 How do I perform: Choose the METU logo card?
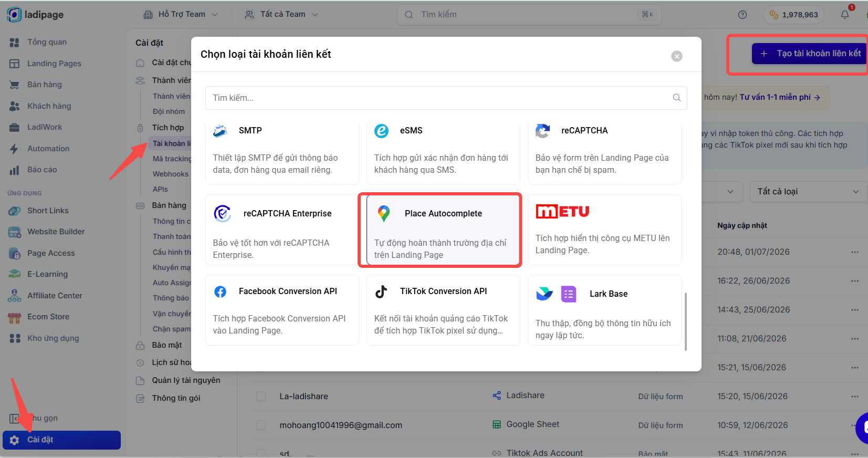[604, 230]
